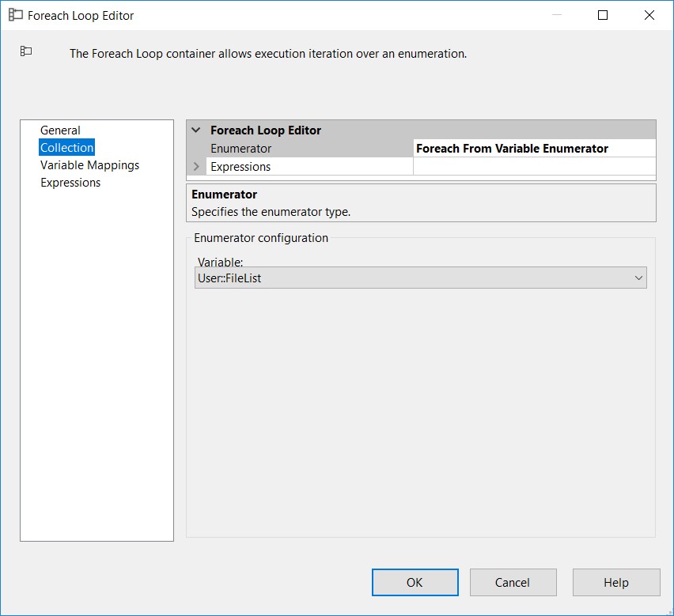Select the Enumerator property label
This screenshot has height=616, width=674.
[240, 149]
